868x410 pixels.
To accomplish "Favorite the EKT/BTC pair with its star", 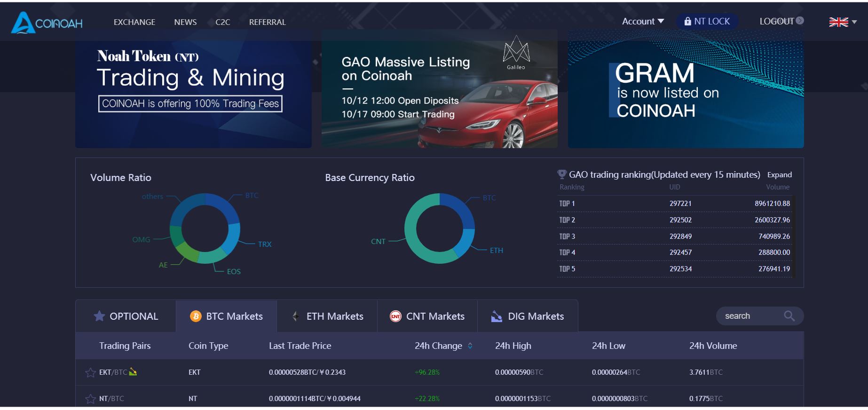I will (90, 373).
